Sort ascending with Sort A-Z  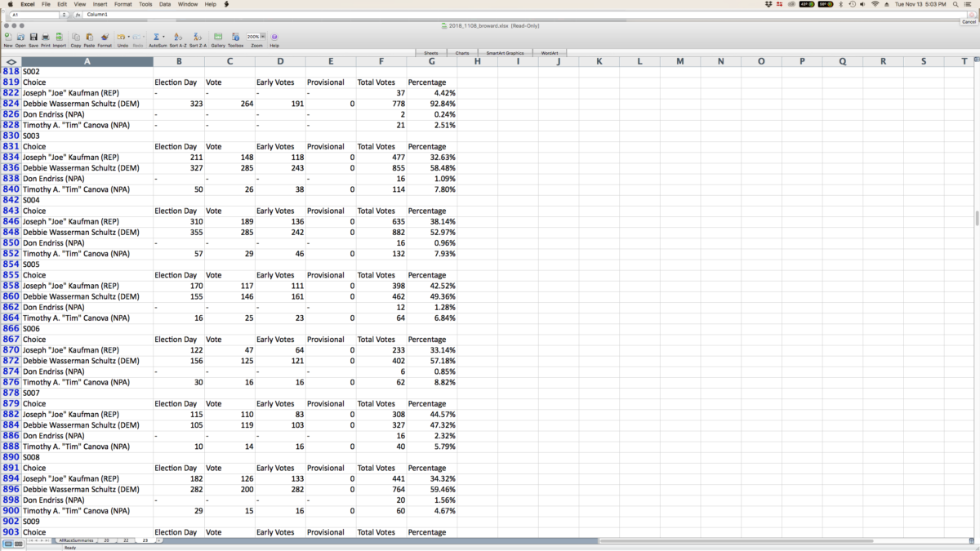tap(177, 38)
